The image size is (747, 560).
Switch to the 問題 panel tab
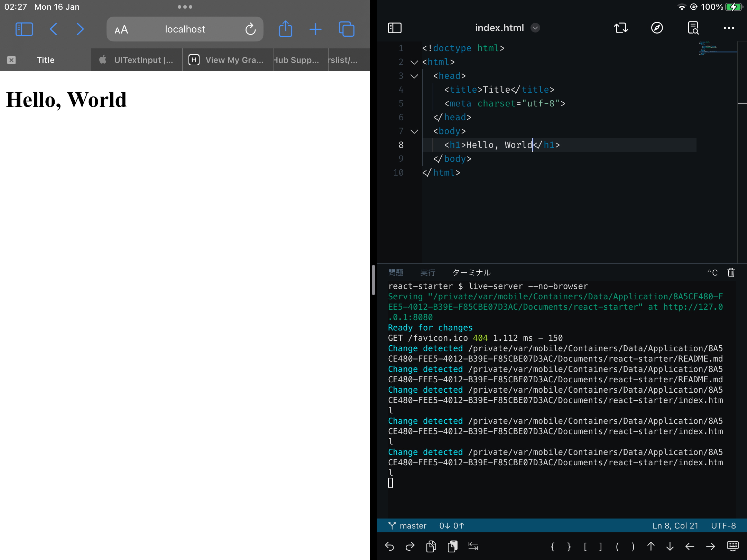pos(395,273)
